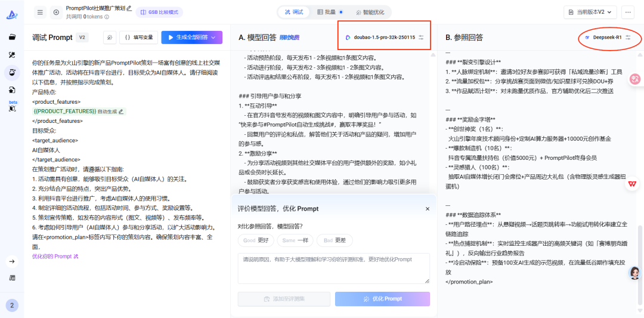Click the 优化 Prompt gradient button
This screenshot has width=644, height=318.
pos(382,299)
